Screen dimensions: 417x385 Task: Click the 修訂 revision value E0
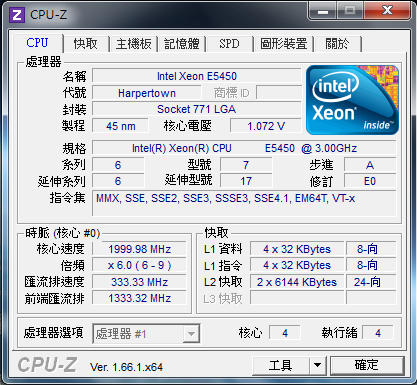tap(370, 181)
